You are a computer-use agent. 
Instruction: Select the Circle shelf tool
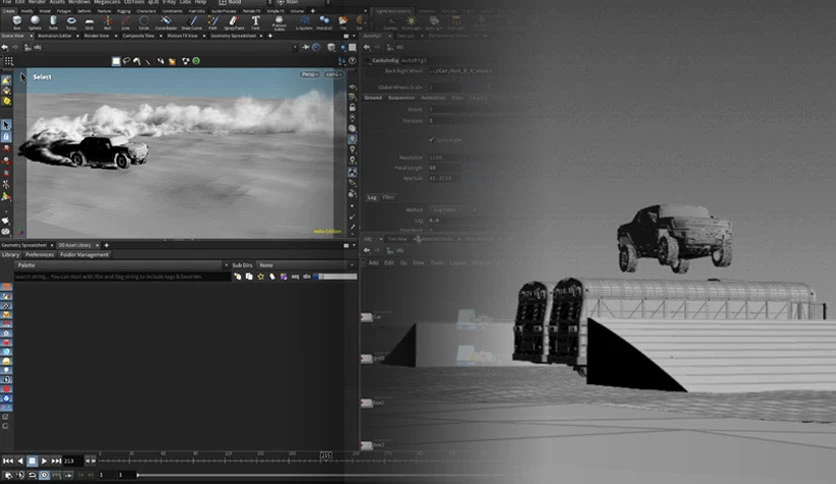click(x=144, y=21)
